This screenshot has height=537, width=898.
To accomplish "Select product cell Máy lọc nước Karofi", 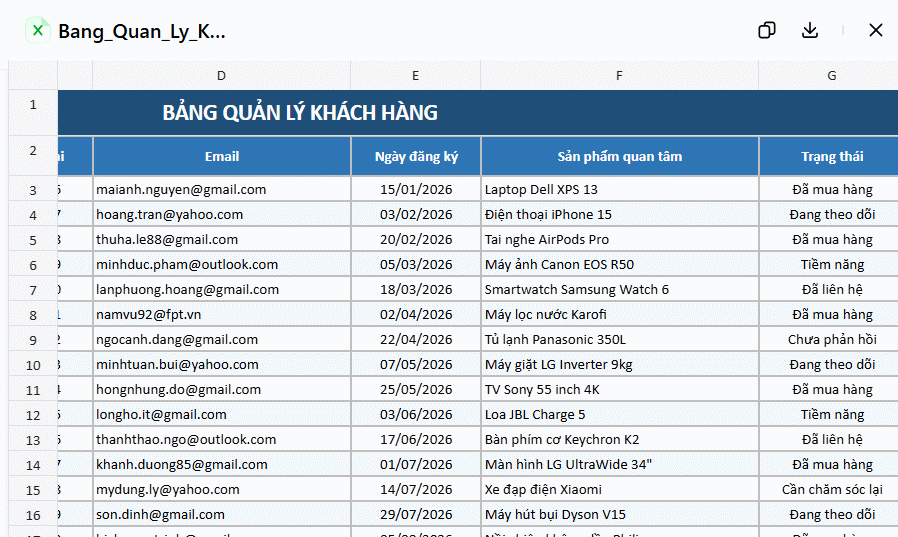I will click(620, 314).
